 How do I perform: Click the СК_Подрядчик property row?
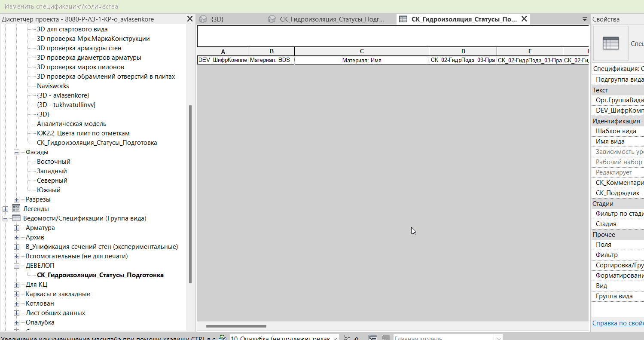[618, 193]
